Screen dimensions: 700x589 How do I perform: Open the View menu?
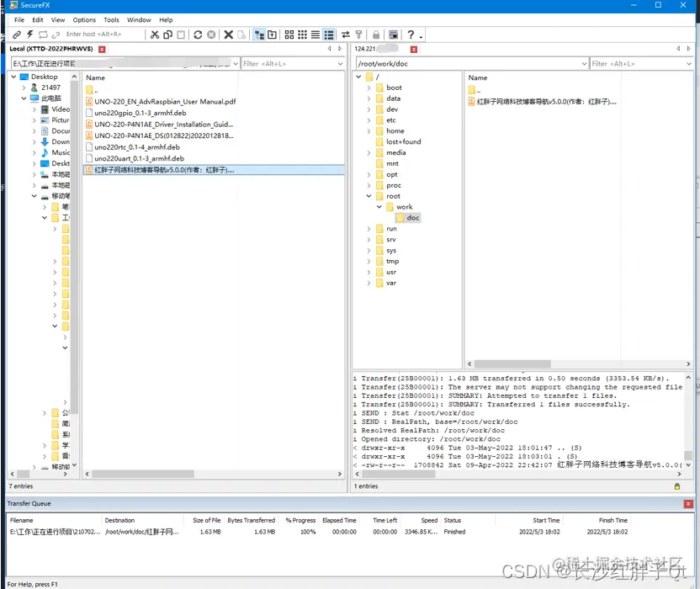point(57,19)
